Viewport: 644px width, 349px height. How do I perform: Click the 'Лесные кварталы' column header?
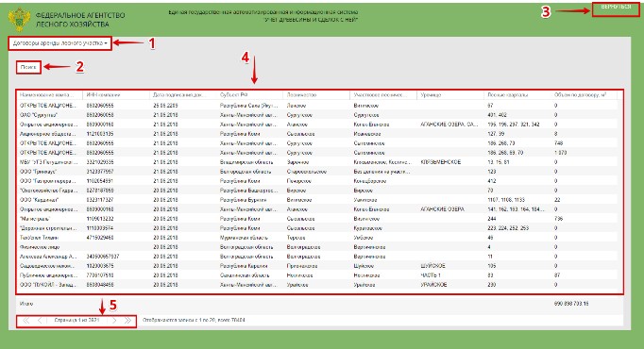pyautogui.click(x=508, y=94)
